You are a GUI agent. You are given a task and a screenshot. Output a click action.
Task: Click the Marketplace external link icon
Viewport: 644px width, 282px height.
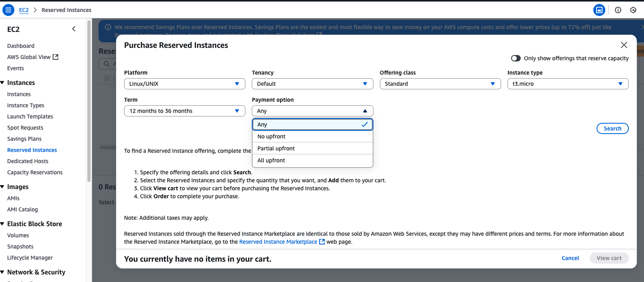tap(322, 242)
